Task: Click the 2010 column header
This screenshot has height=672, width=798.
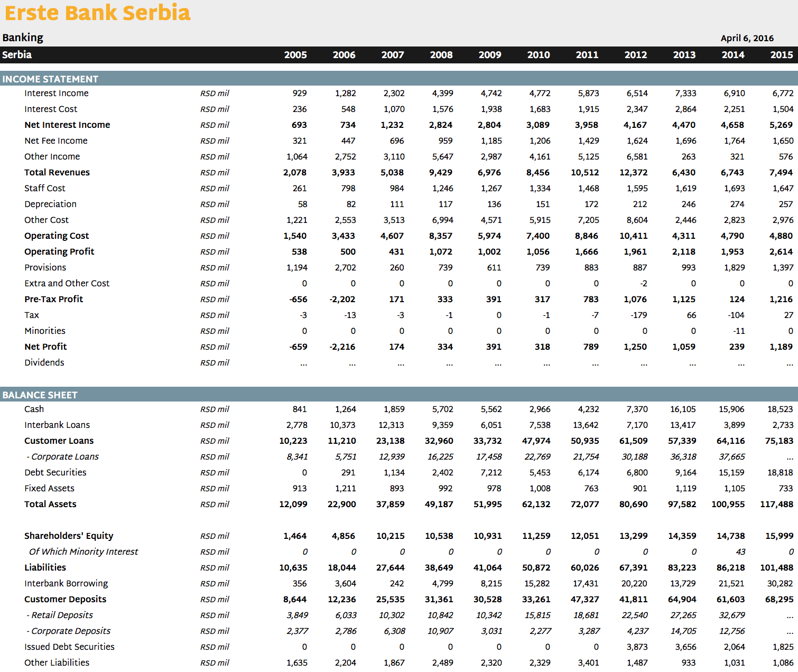Action: point(539,55)
